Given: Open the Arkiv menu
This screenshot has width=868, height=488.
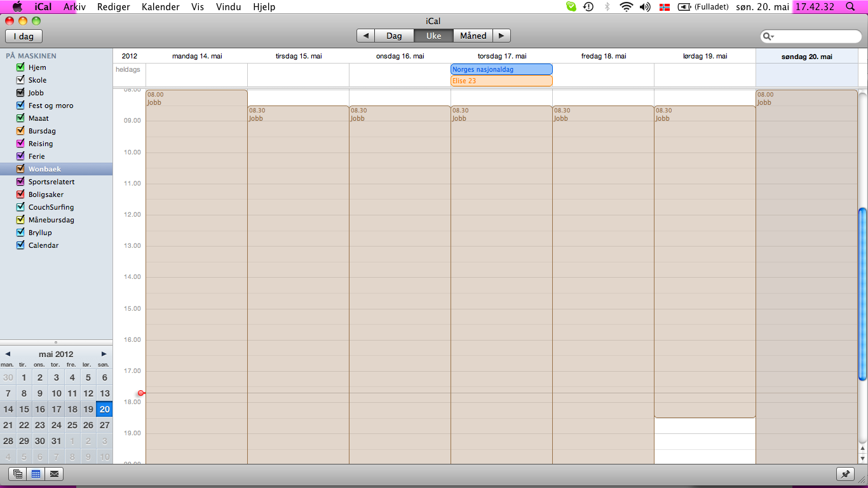Looking at the screenshot, I should (74, 7).
